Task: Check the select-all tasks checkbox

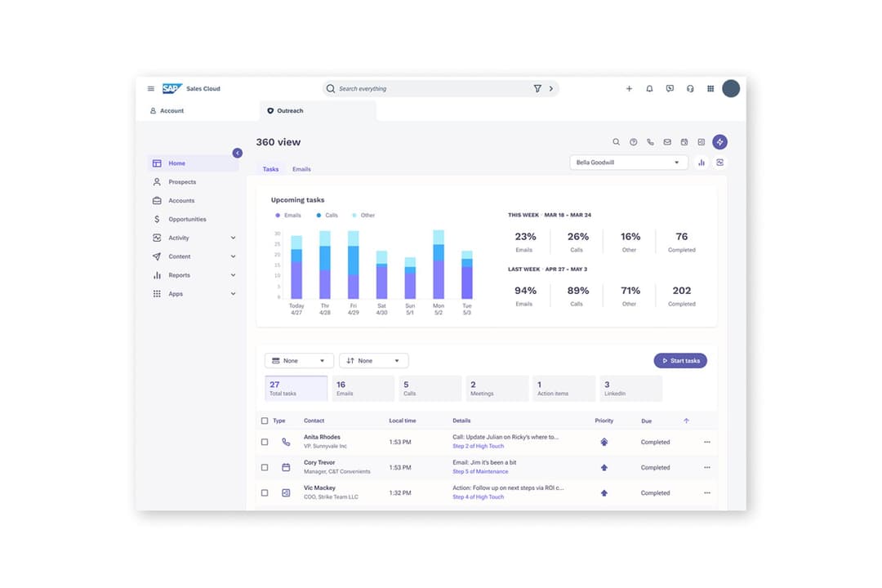Action: click(x=265, y=421)
